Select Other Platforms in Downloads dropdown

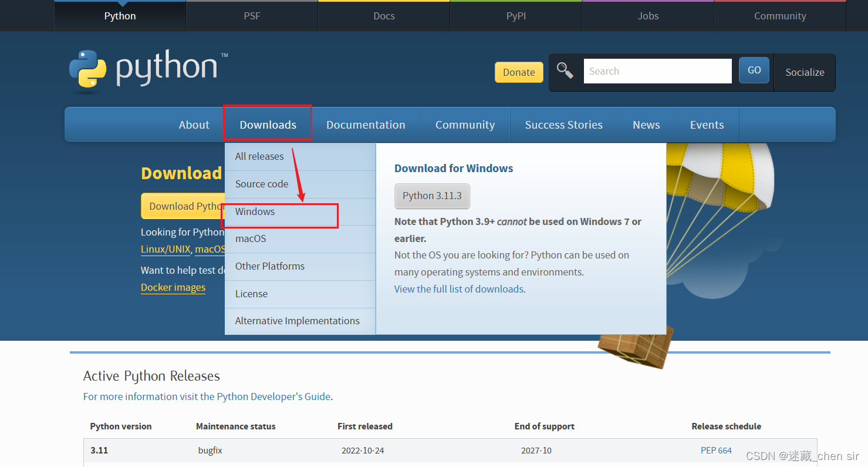pos(300,267)
